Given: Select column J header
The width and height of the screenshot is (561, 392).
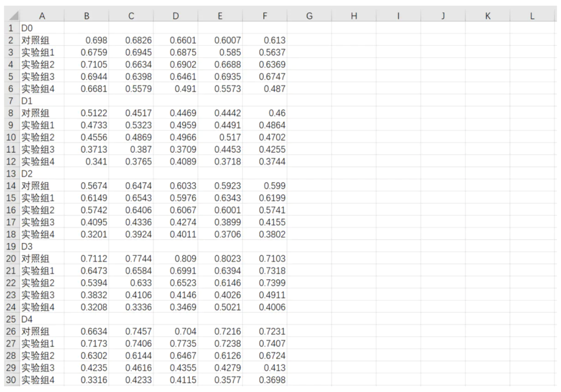Looking at the screenshot, I should [x=443, y=16].
